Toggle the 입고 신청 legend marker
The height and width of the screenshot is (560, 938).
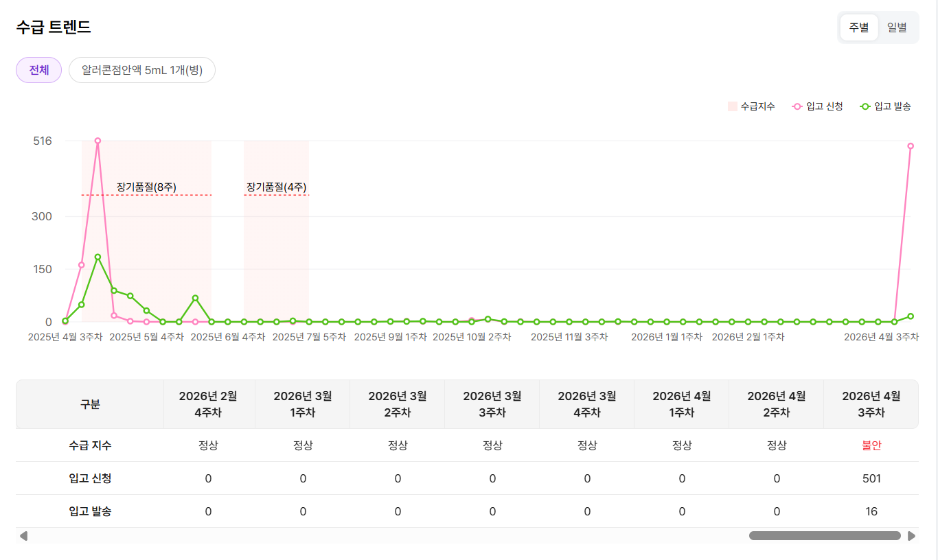point(797,106)
